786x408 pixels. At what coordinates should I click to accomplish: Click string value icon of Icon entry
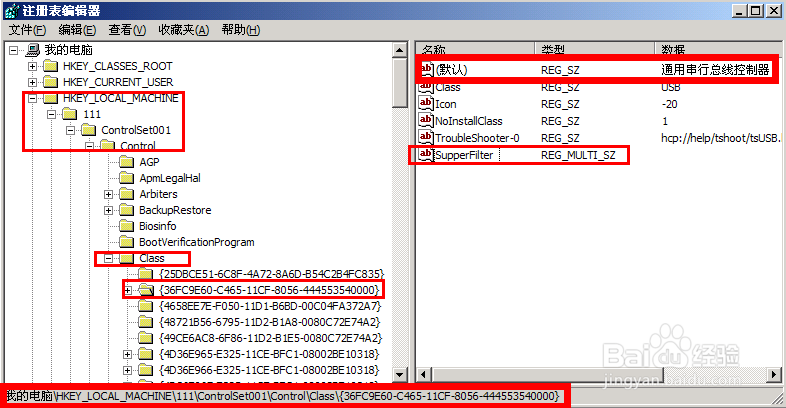pos(426,103)
